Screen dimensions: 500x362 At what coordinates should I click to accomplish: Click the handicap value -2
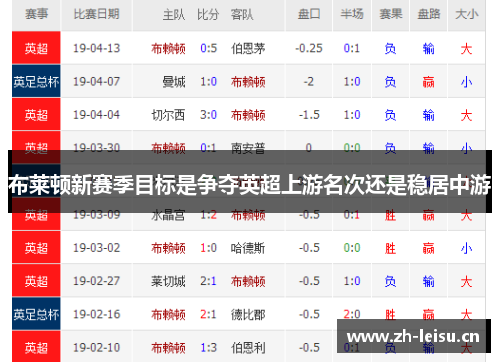coord(309,82)
